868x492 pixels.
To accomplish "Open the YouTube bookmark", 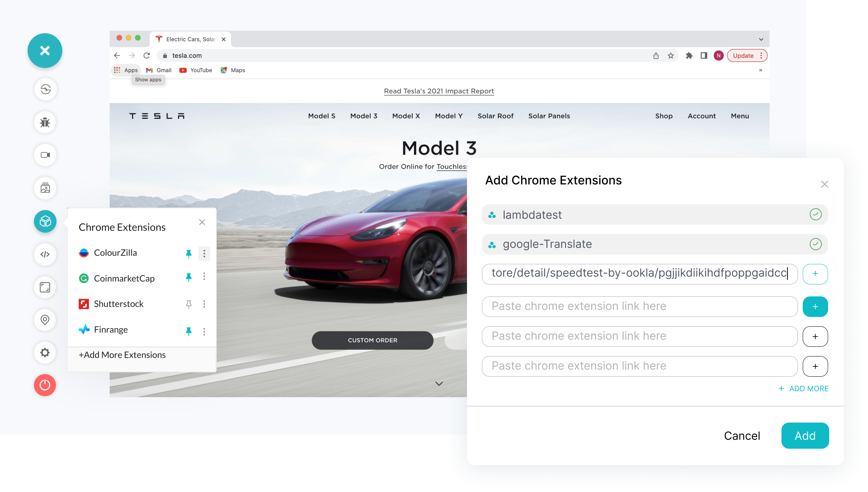I will pos(196,70).
